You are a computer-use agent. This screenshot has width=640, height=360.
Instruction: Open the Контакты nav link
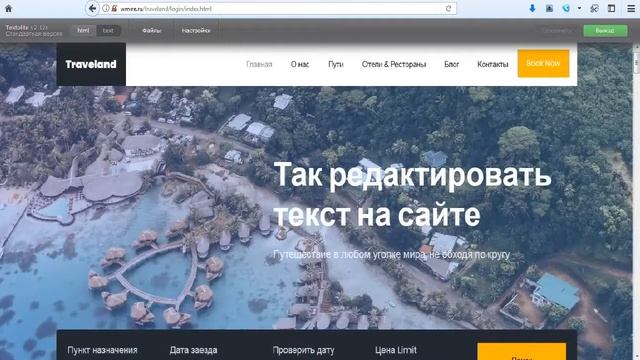pos(493,64)
